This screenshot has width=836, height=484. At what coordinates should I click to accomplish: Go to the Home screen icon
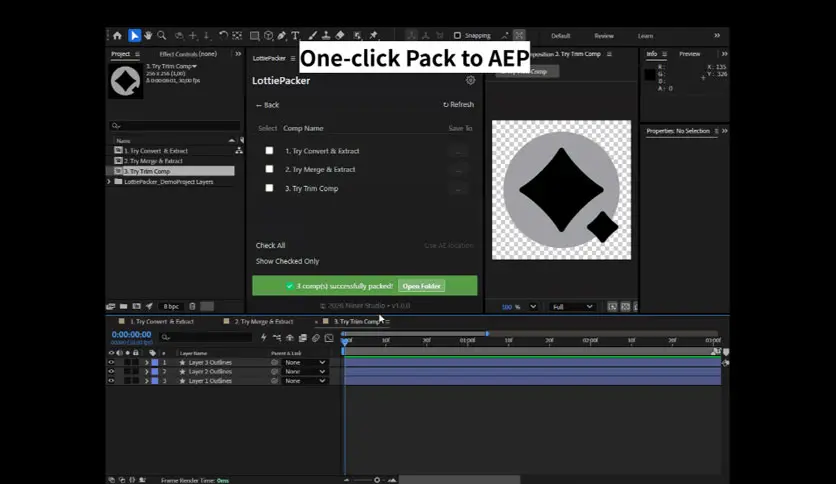coord(117,36)
